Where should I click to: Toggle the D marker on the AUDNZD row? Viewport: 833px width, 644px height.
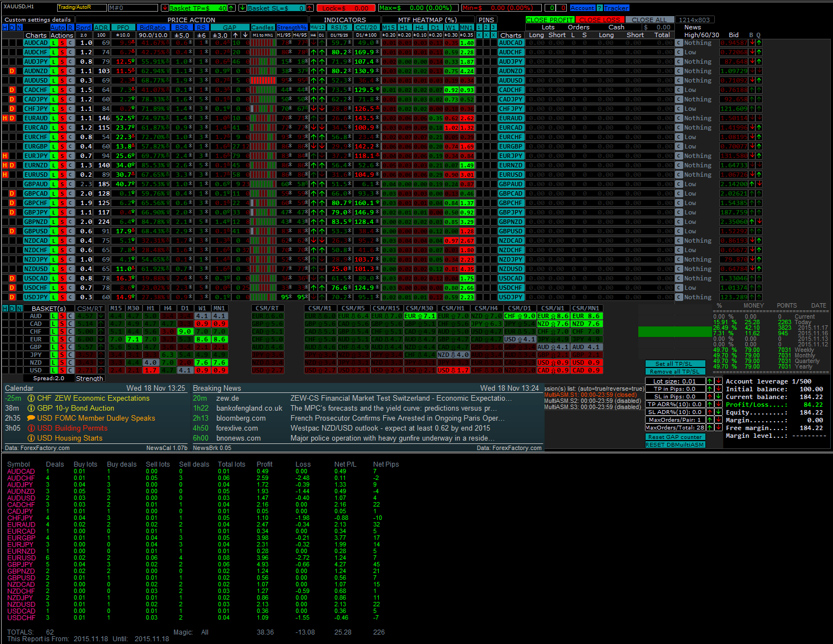12,71
